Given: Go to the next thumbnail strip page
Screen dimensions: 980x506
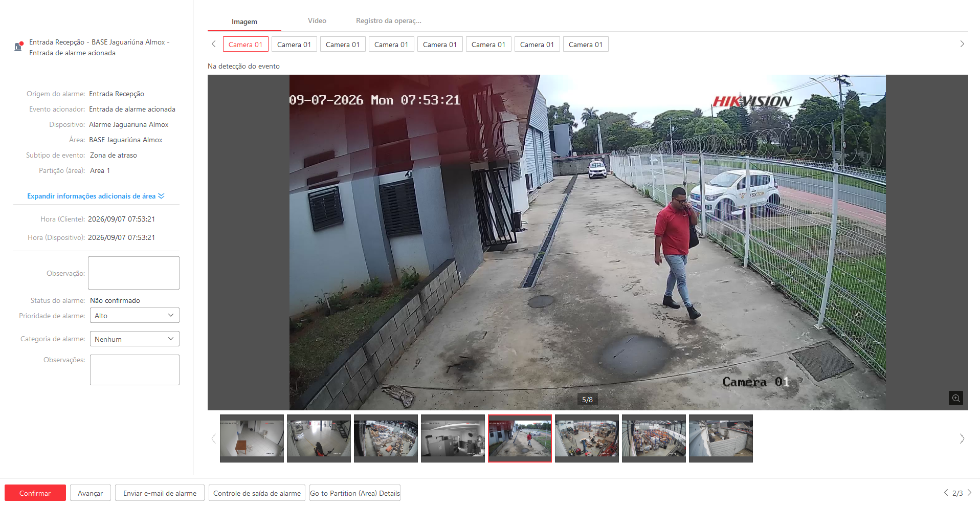Looking at the screenshot, I should 962,438.
